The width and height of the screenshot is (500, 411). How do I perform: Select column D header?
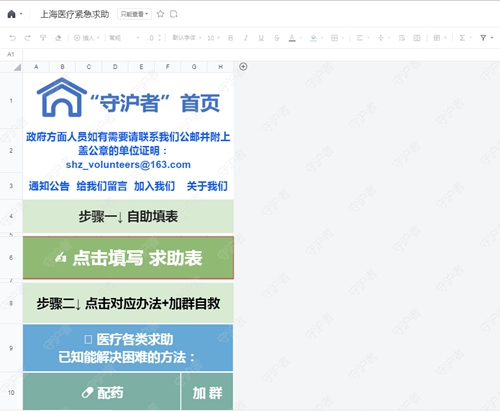[x=115, y=67]
